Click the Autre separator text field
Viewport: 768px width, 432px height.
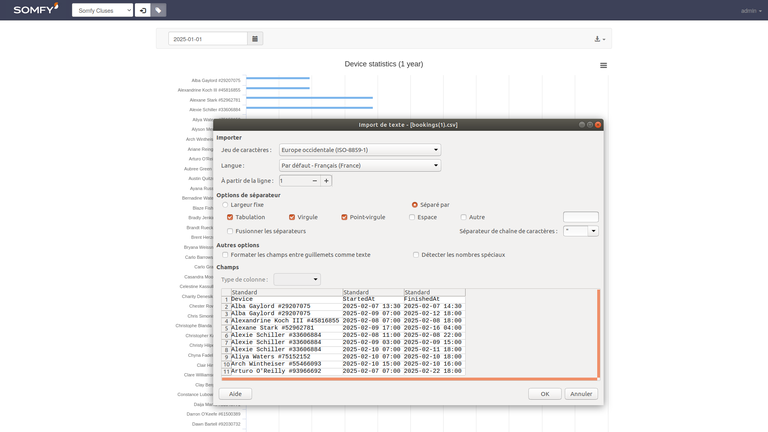[x=581, y=217]
